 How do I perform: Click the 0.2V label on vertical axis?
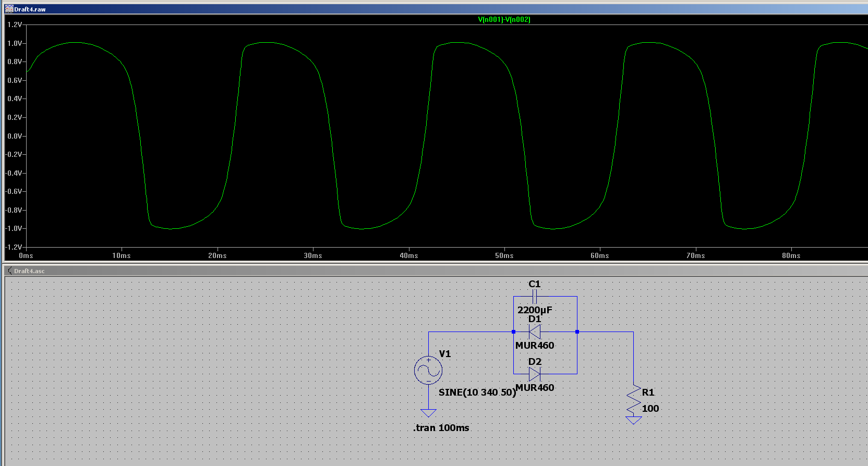pos(15,117)
